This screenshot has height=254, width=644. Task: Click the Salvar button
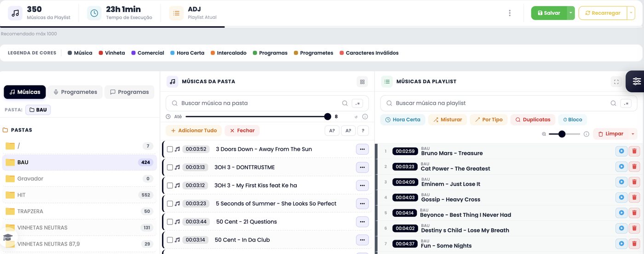pyautogui.click(x=548, y=13)
